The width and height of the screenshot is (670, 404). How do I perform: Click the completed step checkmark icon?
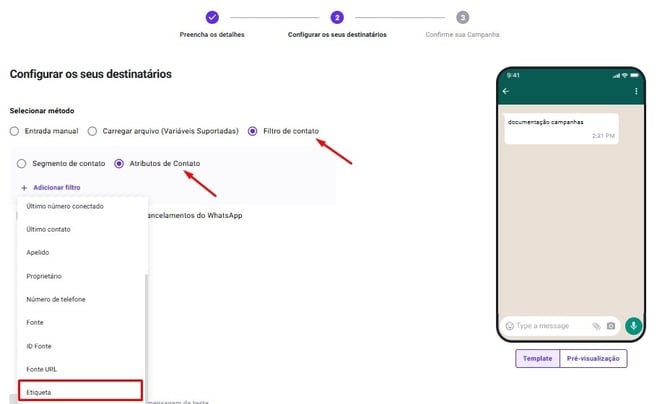coord(212,18)
